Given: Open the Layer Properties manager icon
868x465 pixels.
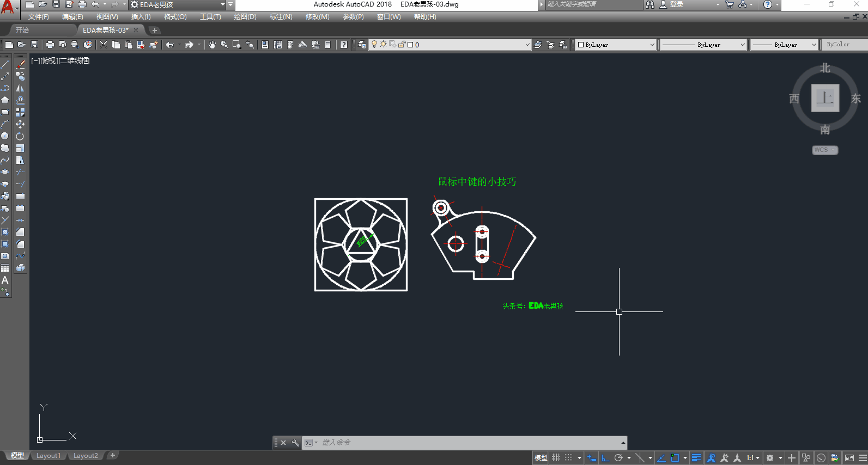Looking at the screenshot, I should coord(362,45).
